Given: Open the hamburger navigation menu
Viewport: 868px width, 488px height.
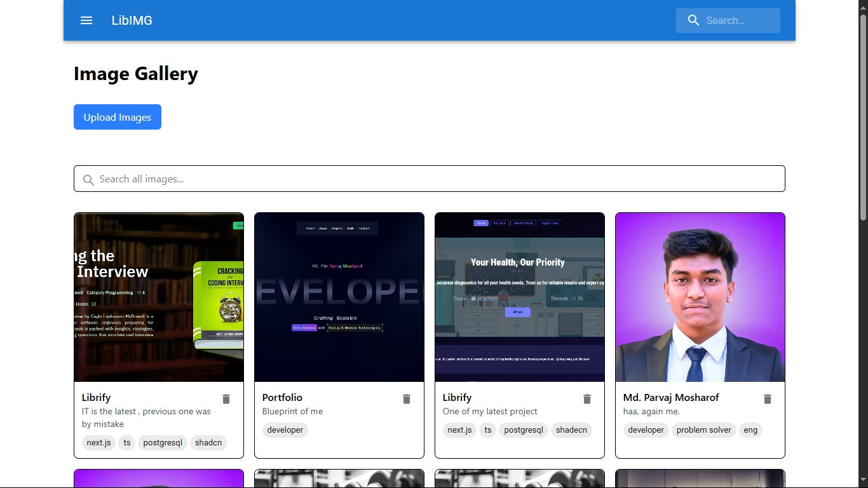Looking at the screenshot, I should (x=86, y=20).
